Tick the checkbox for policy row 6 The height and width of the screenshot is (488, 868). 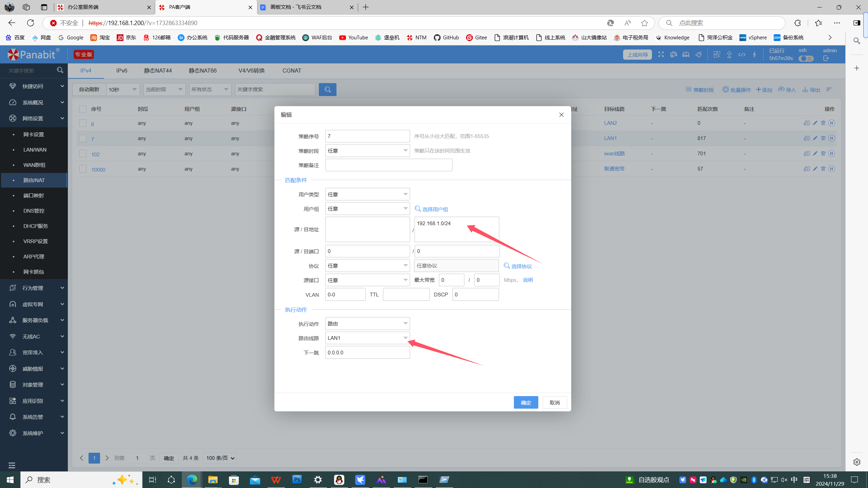(82, 123)
